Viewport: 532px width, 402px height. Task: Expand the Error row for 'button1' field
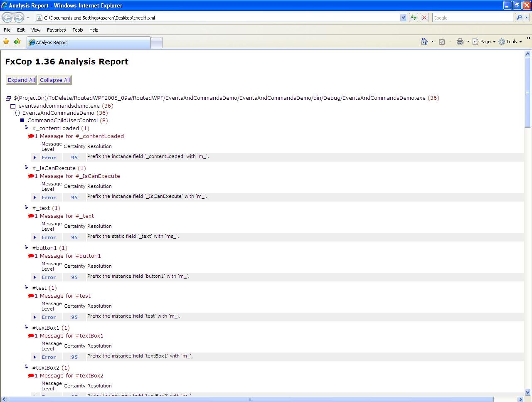pos(35,277)
